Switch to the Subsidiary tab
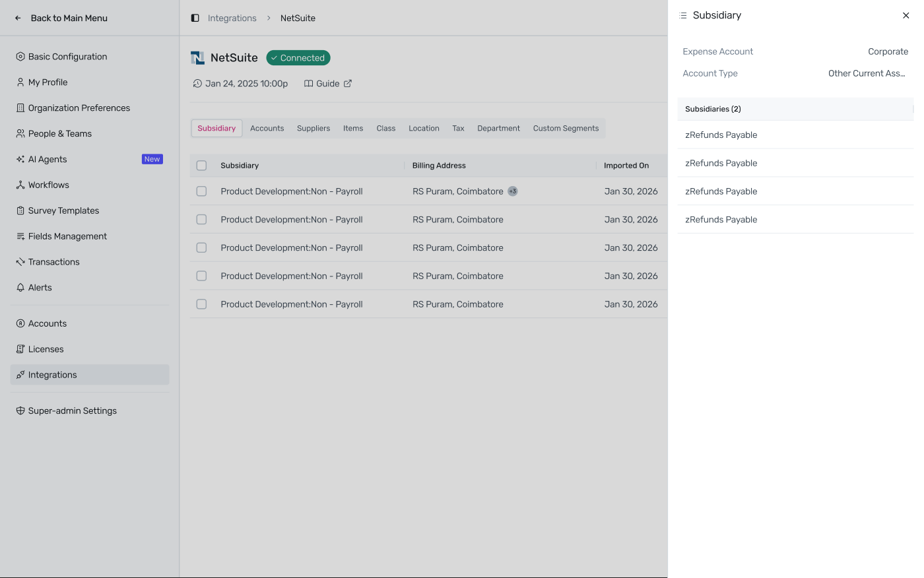This screenshot has height=578, width=924. point(216,129)
